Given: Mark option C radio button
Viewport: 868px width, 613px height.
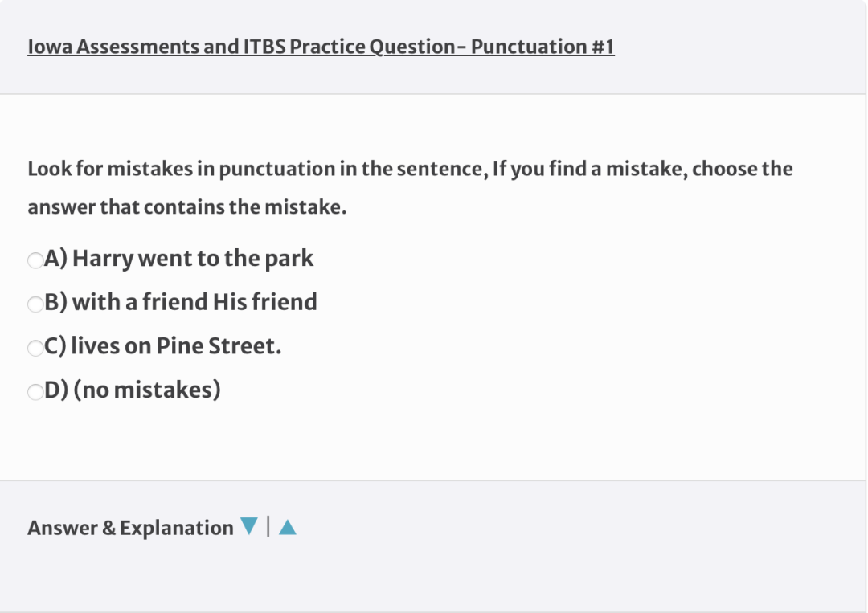Looking at the screenshot, I should [35, 348].
